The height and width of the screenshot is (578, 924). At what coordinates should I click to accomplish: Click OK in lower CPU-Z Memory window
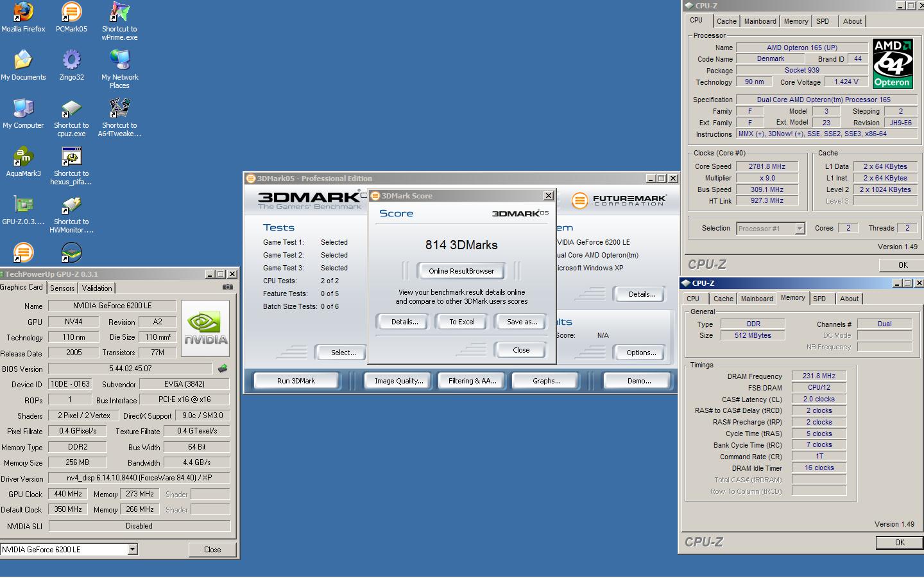[900, 543]
